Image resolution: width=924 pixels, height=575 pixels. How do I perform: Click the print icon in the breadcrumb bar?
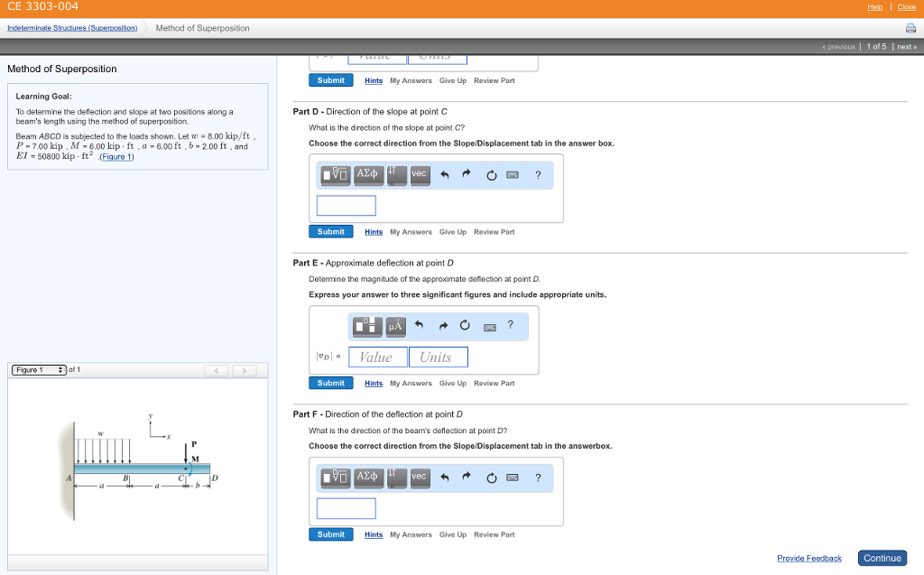click(910, 28)
